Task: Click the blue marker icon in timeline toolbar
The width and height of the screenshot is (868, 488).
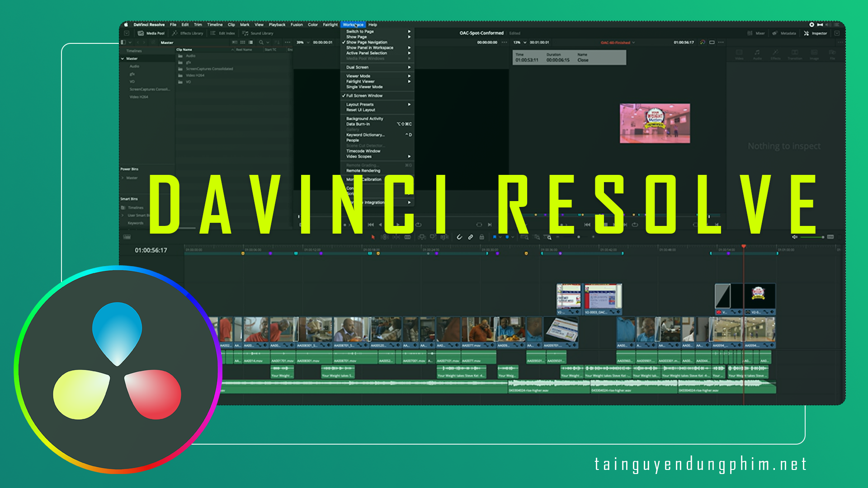Action: coord(507,237)
